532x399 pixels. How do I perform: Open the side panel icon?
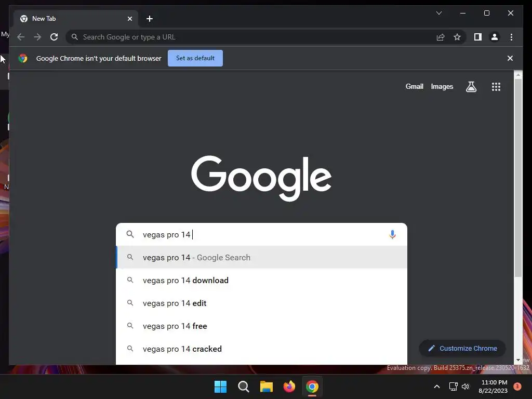478,37
